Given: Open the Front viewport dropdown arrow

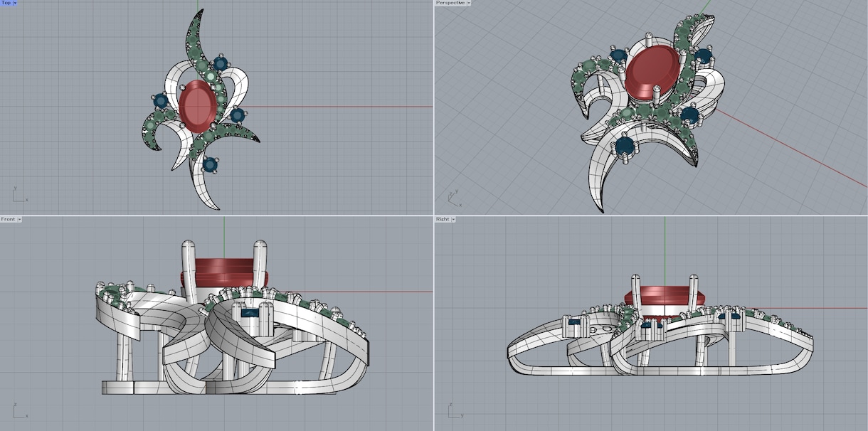Looking at the screenshot, I should point(19,219).
